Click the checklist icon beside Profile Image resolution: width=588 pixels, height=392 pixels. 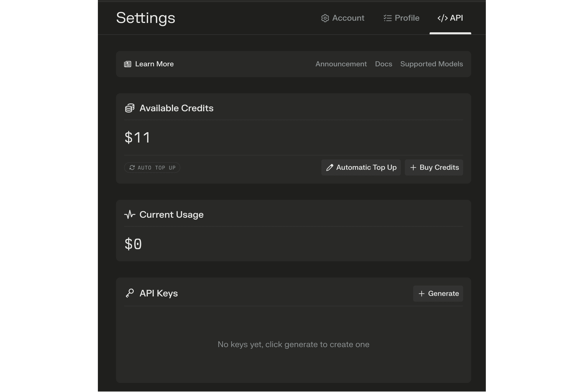pyautogui.click(x=387, y=18)
